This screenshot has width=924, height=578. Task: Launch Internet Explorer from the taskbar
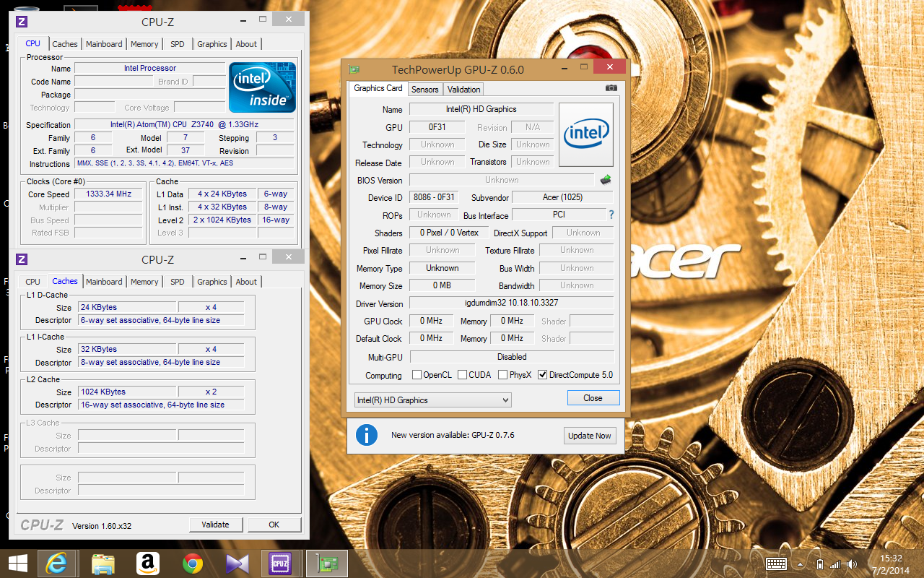57,564
